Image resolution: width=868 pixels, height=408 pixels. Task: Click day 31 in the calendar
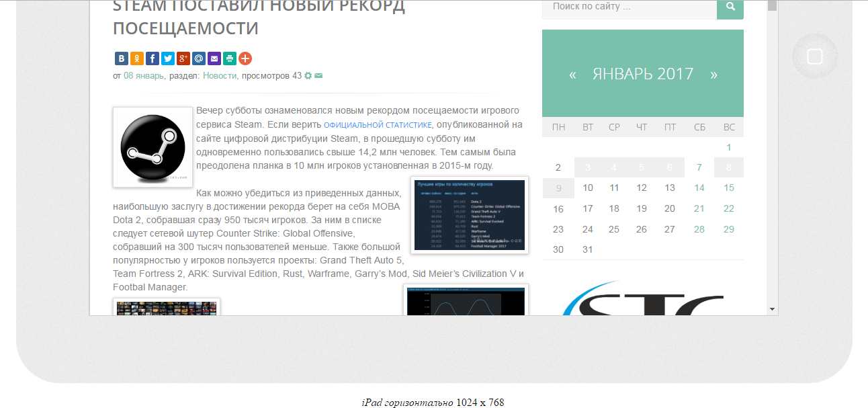588,249
